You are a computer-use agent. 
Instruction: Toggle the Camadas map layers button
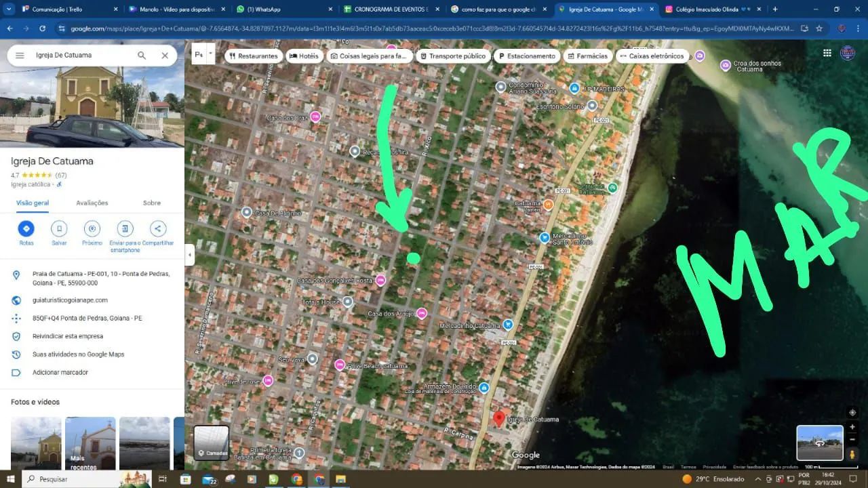(x=212, y=443)
